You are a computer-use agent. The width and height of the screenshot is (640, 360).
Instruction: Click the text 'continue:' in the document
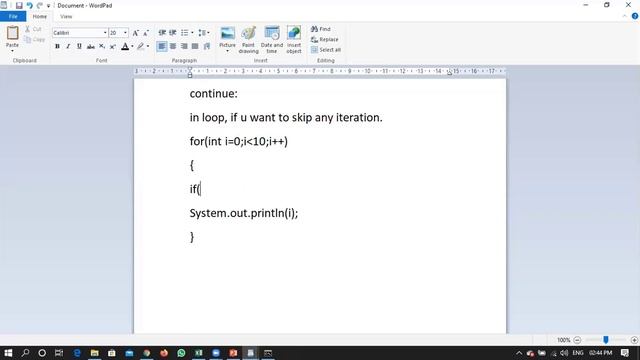pos(213,94)
